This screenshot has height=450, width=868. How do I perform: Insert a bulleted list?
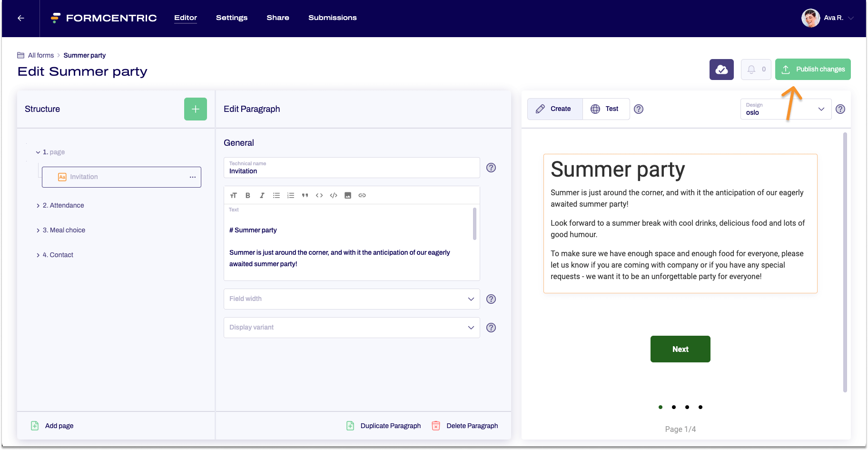pos(276,195)
